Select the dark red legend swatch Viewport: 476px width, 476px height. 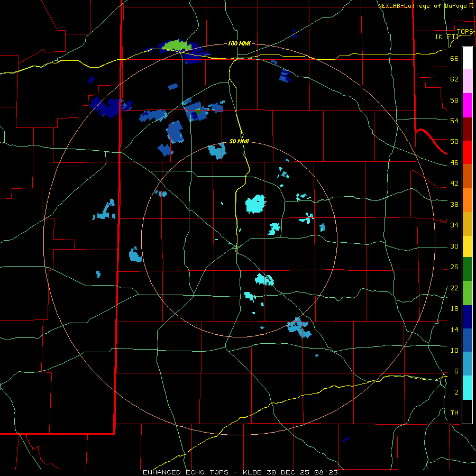pos(467,129)
